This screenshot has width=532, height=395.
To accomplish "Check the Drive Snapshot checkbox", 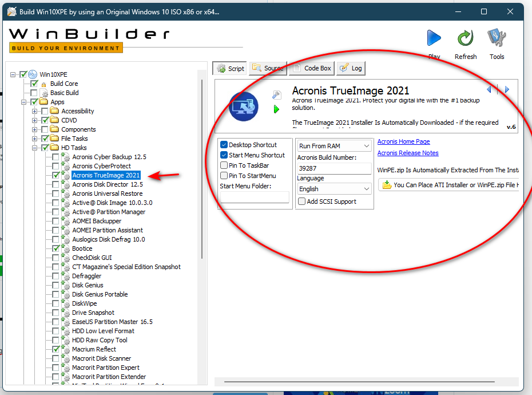I will (56, 313).
